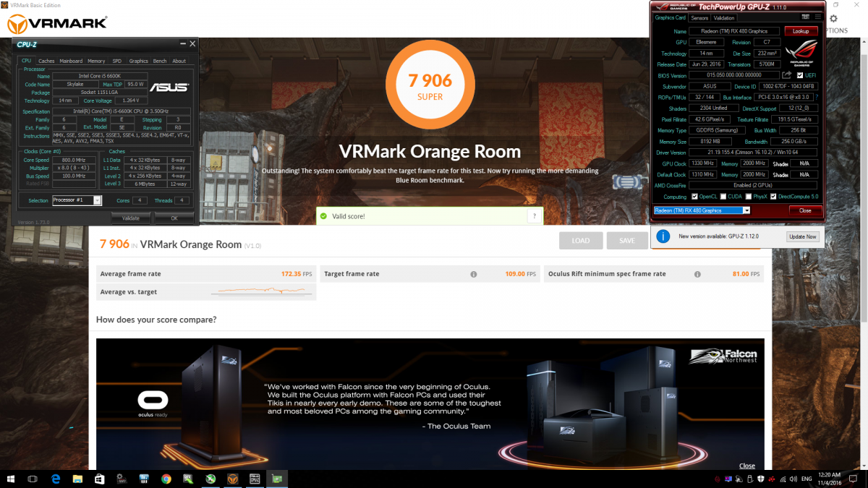Viewport: 868px width, 488px height.
Task: Click the VRMark Options gear icon
Action: pos(833,19)
